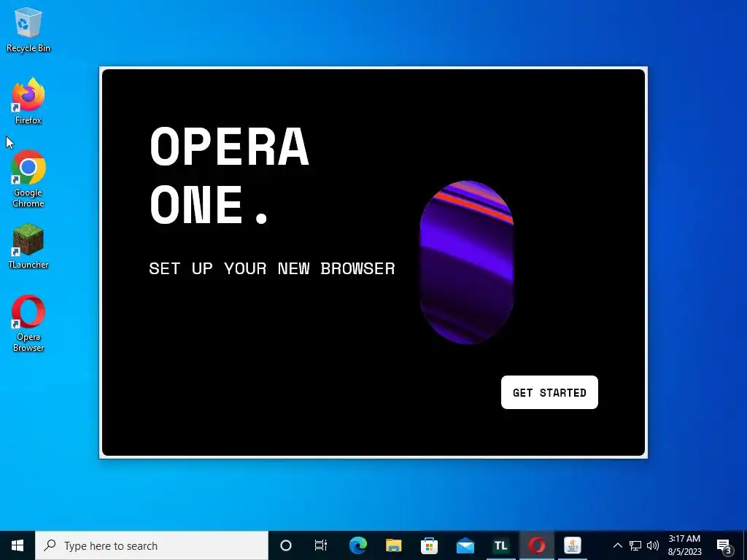
Task: Launch Microsoft Edge from the taskbar
Action: pos(357,545)
